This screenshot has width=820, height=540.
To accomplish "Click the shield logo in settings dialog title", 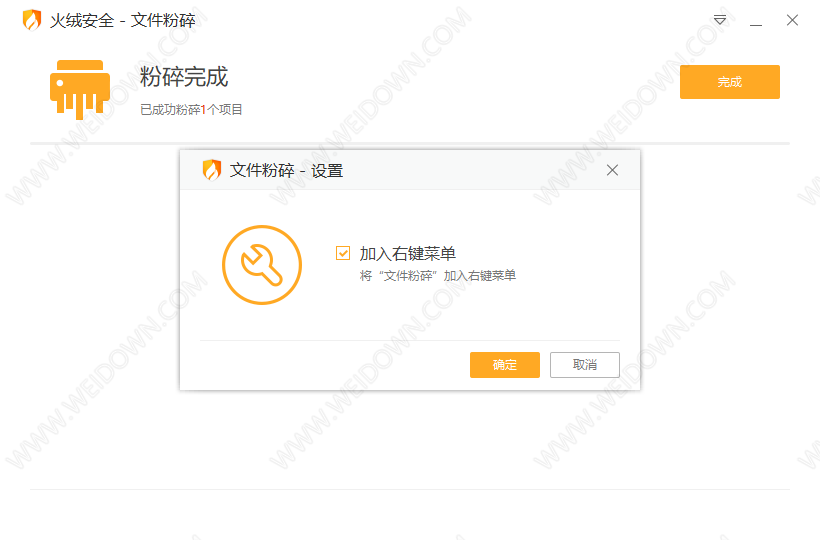I will pos(212,170).
